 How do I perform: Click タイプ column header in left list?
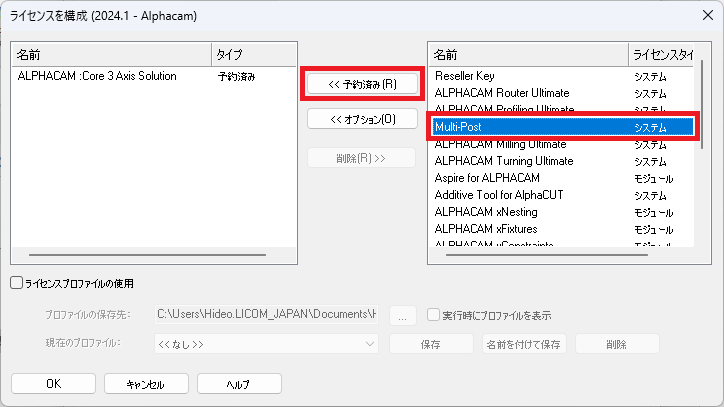tap(253, 55)
